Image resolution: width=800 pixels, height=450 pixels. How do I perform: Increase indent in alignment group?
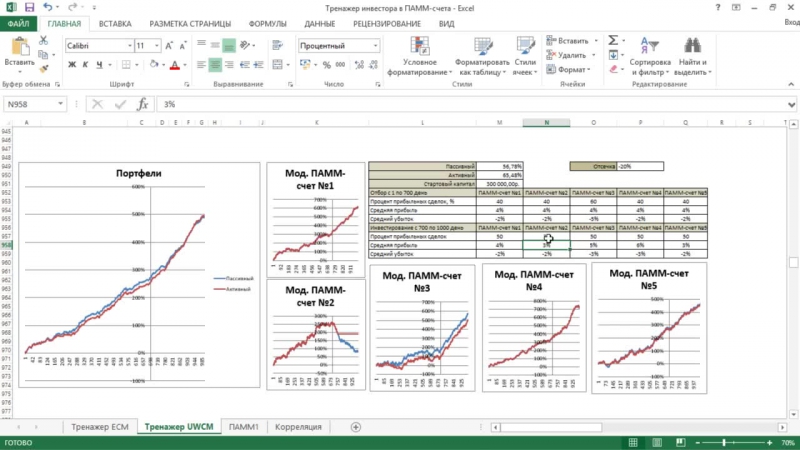point(259,65)
